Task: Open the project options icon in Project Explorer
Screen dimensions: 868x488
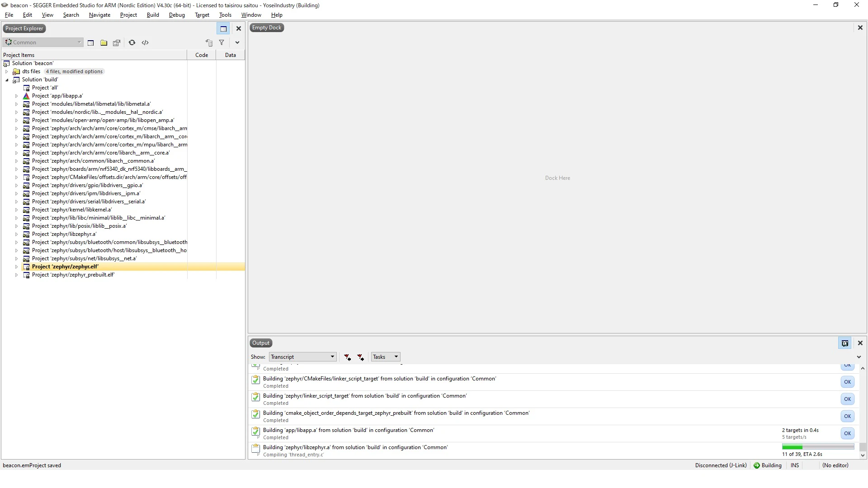Action: click(117, 42)
